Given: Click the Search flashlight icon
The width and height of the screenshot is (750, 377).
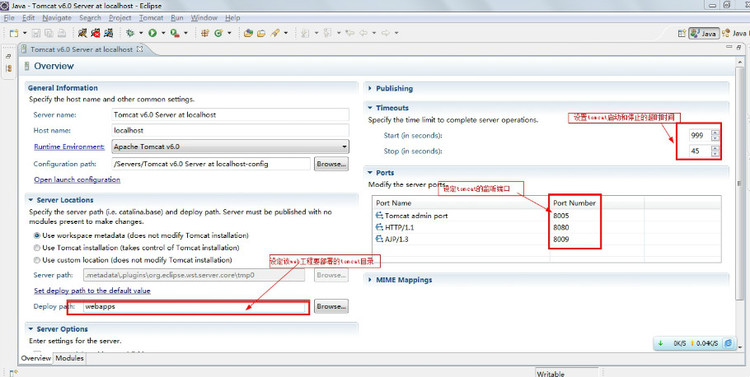Looking at the screenshot, I should (x=275, y=33).
